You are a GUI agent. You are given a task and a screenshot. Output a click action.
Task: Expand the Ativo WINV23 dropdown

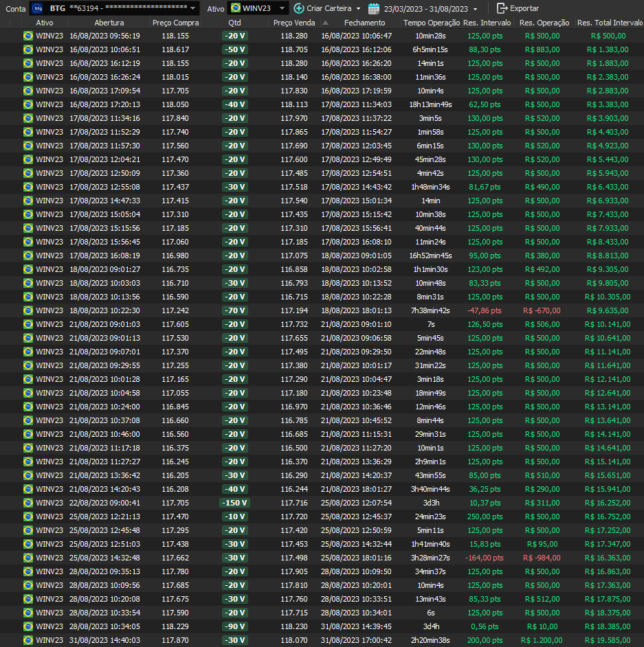(x=282, y=9)
